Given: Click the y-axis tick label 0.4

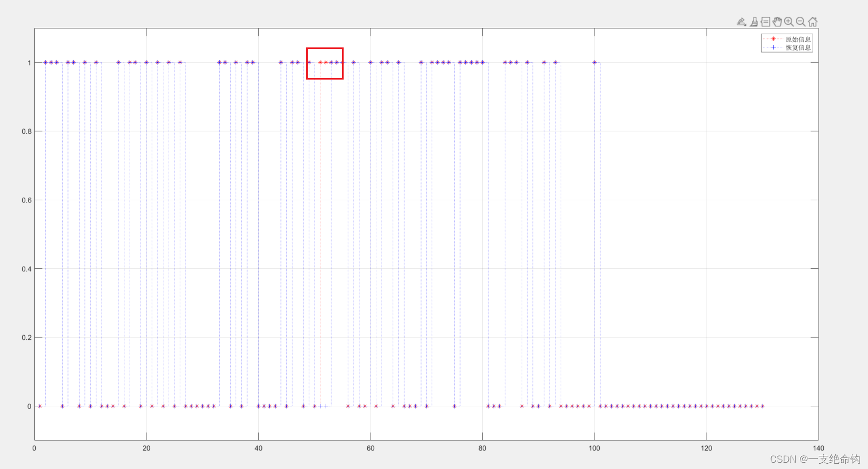Looking at the screenshot, I should (x=26, y=269).
